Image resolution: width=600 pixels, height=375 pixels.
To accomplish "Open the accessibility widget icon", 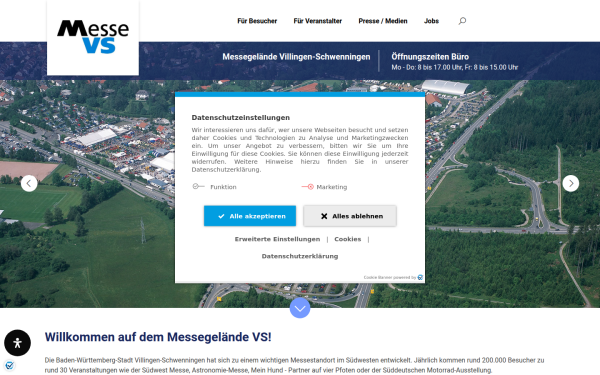I will [x=17, y=343].
